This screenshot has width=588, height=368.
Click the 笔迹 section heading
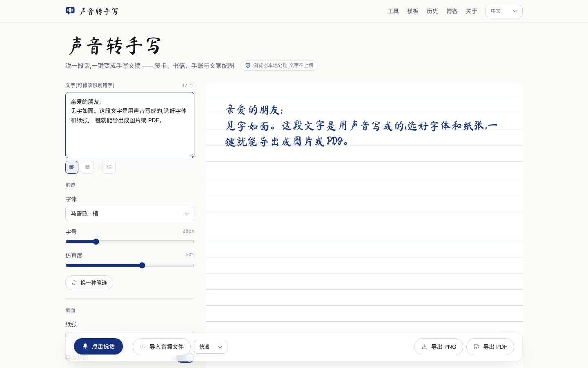tap(70, 185)
